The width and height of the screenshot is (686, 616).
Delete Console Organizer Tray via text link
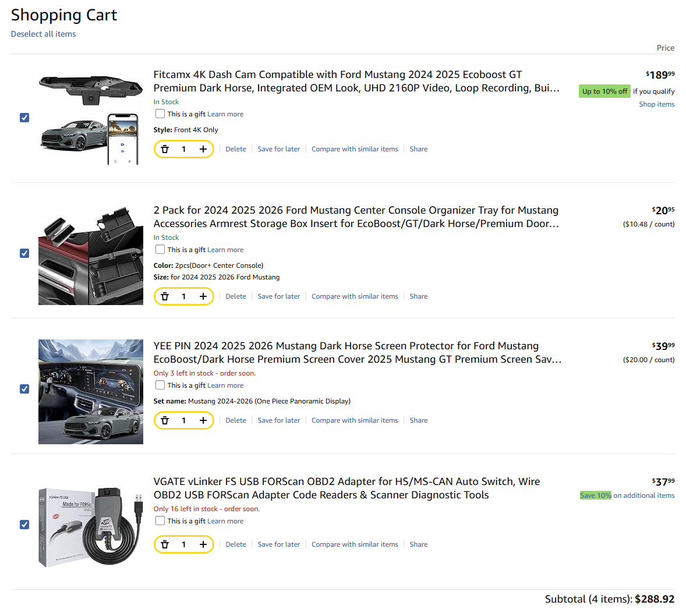coord(236,296)
